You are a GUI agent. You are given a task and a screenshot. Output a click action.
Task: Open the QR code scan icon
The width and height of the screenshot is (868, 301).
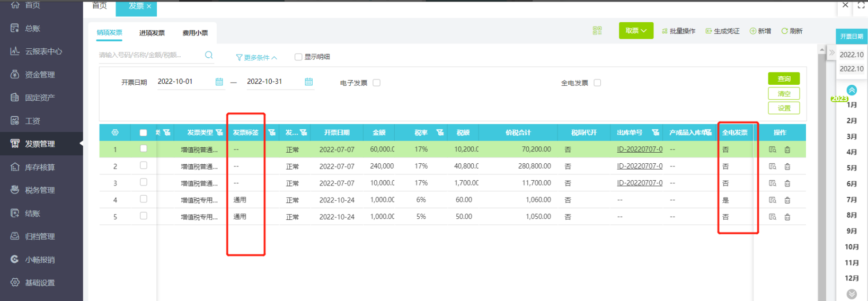click(x=597, y=31)
